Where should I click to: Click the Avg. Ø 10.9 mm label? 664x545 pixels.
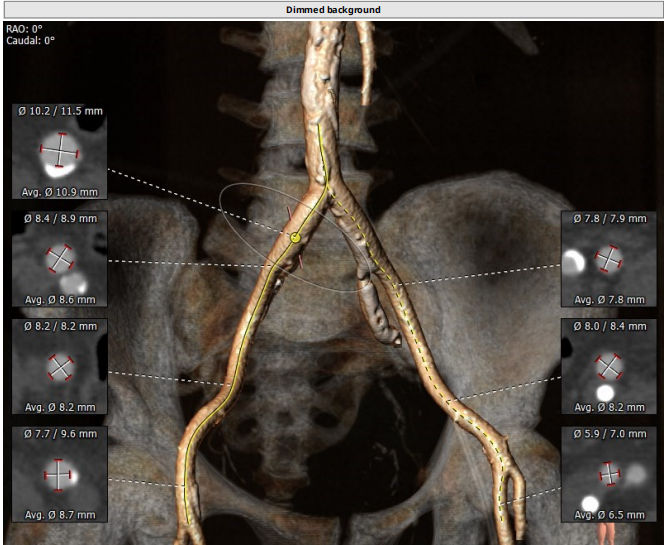[59, 191]
